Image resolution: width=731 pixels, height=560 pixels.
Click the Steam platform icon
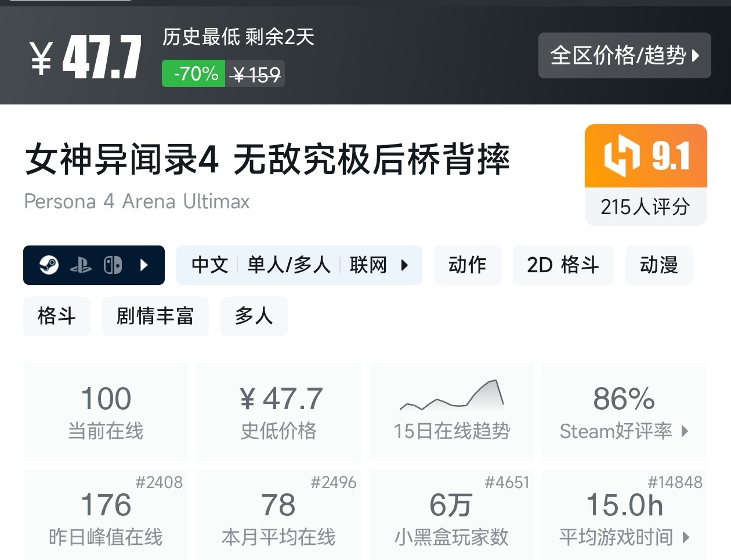point(49,265)
